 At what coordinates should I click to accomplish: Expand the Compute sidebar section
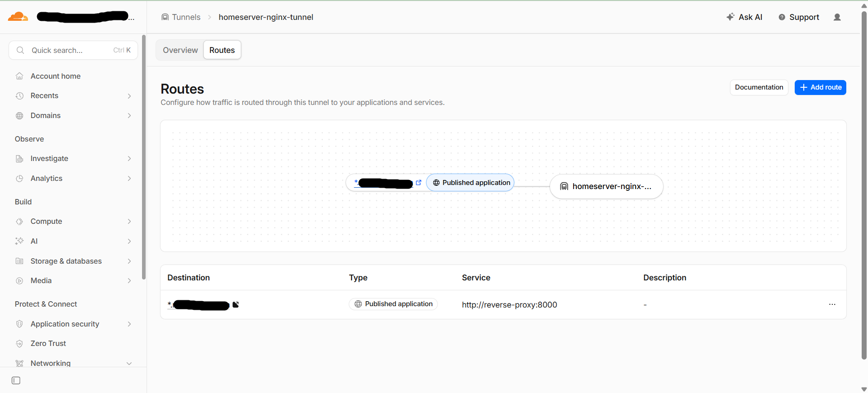tap(73, 222)
